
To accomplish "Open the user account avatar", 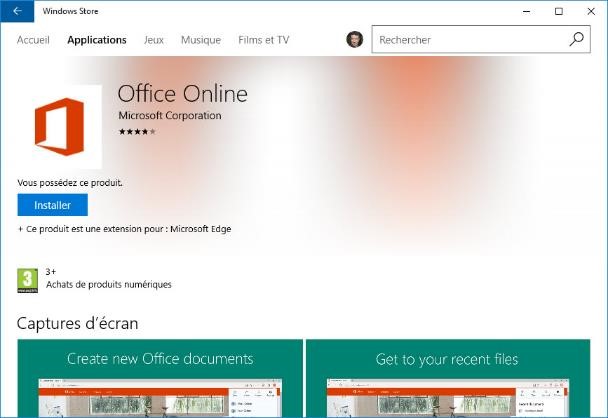I will click(x=355, y=40).
